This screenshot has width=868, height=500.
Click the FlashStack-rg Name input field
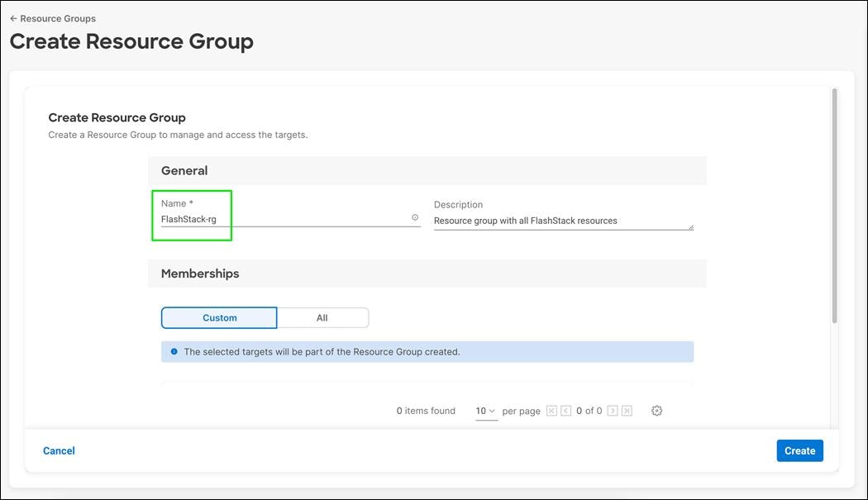point(248,219)
